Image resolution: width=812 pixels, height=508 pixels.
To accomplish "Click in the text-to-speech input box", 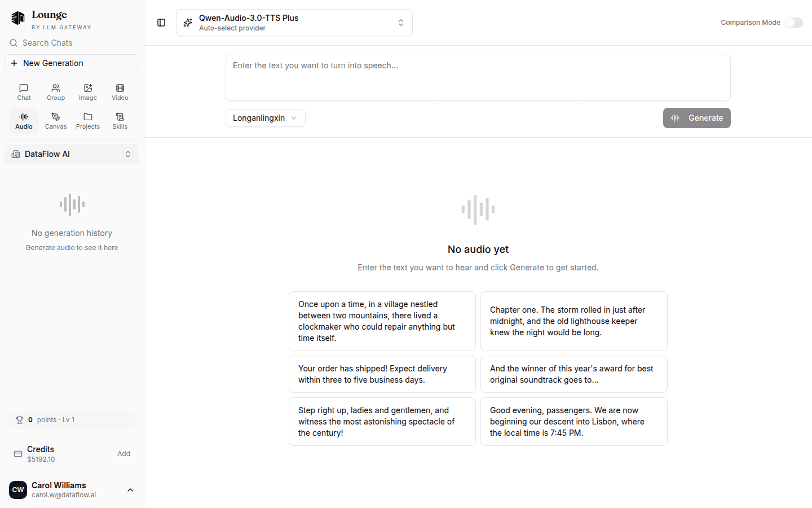I will pos(478,78).
